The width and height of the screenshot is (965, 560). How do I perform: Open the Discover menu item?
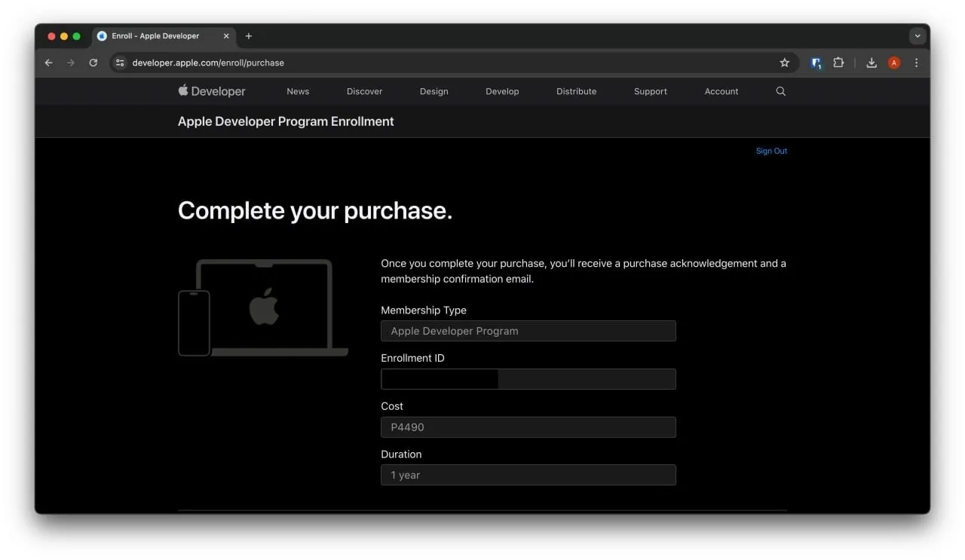(365, 91)
